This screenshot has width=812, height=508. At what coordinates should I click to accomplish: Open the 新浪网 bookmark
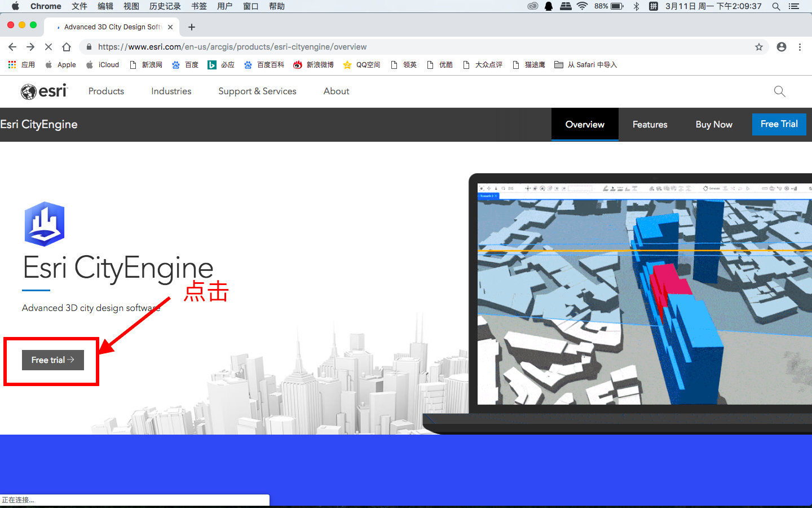[146, 65]
